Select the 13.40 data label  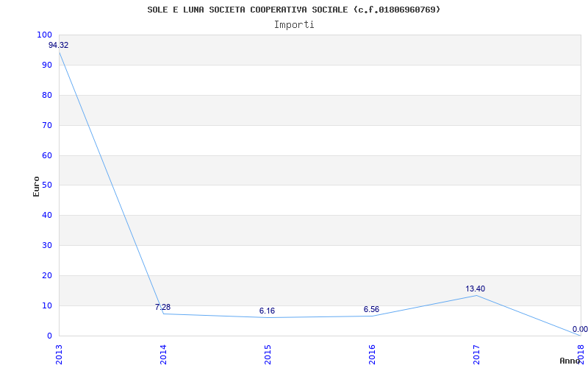[475, 289]
